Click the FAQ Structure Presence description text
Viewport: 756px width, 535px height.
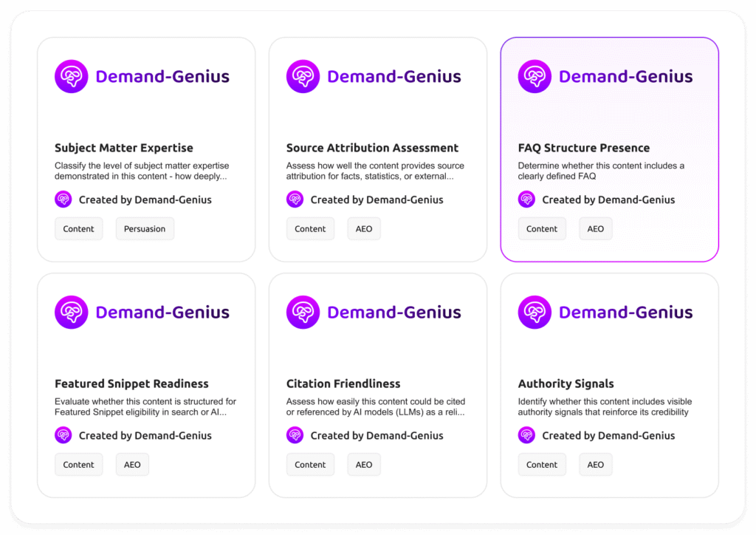[601, 171]
